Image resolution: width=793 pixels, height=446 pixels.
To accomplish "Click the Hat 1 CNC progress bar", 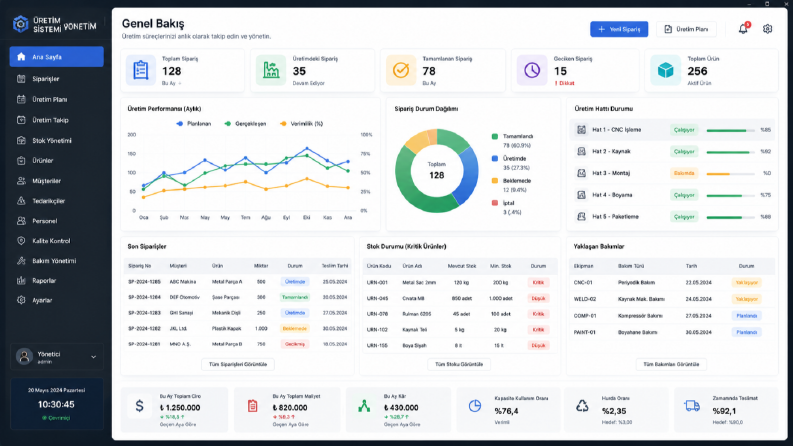I will [730, 130].
